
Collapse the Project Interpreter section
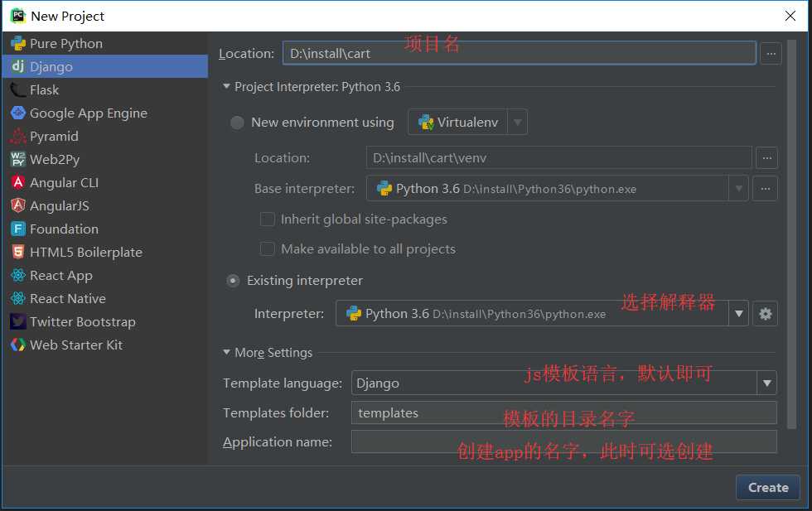pyautogui.click(x=226, y=86)
